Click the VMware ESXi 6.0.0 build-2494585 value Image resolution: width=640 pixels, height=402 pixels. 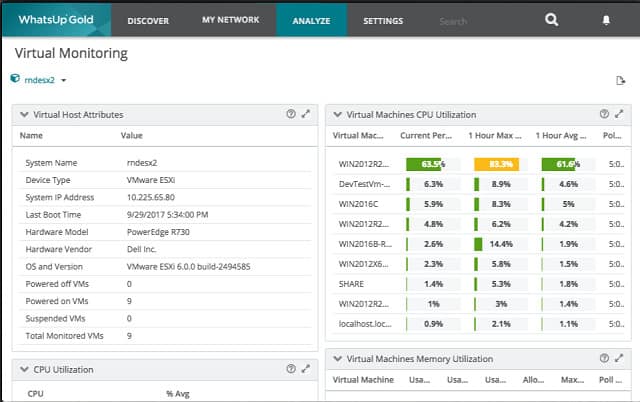pos(189,267)
